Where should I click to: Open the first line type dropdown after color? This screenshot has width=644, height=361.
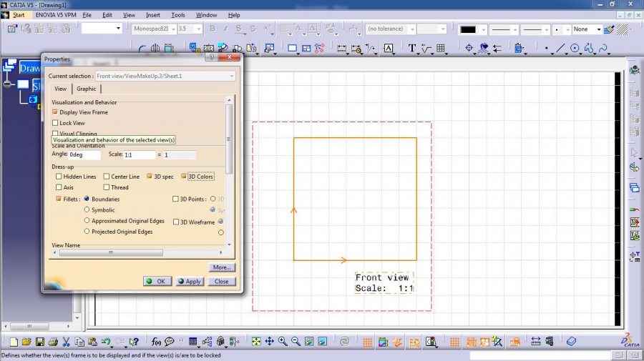click(514, 29)
